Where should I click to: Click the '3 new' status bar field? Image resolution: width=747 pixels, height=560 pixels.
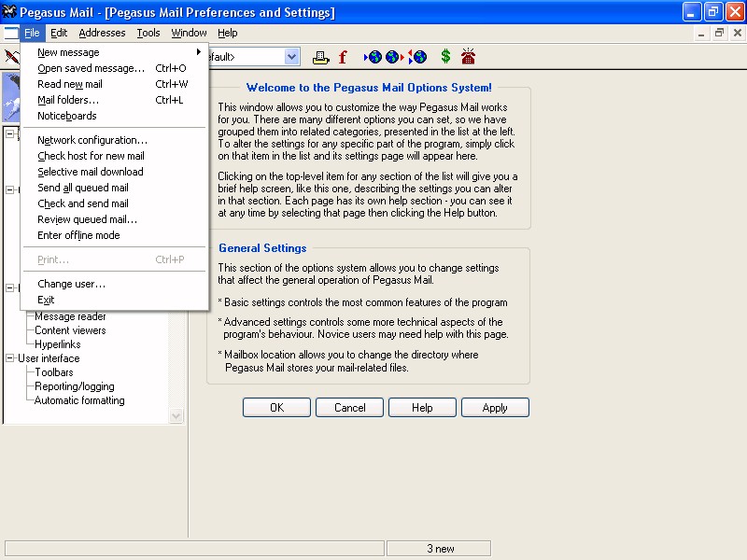(439, 549)
